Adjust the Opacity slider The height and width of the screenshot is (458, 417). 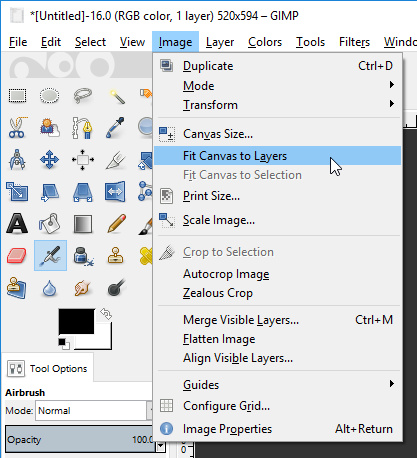click(x=79, y=439)
